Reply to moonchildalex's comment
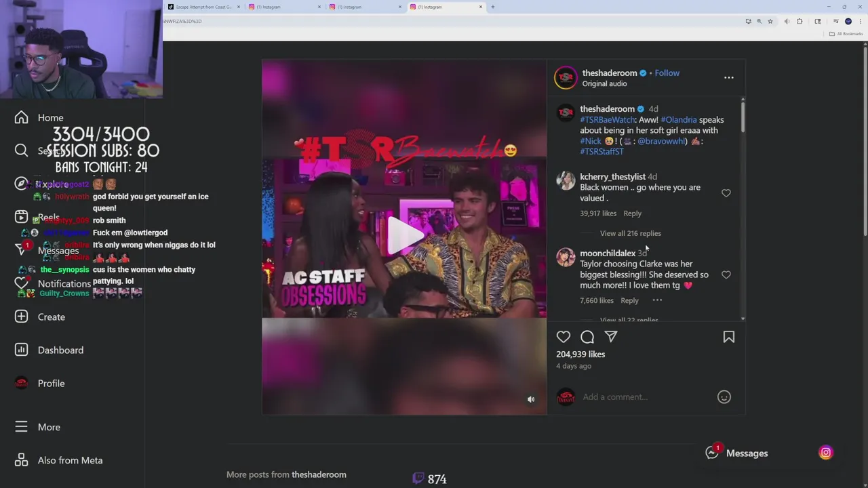Screen dimensions: 868x488 tap(629, 300)
